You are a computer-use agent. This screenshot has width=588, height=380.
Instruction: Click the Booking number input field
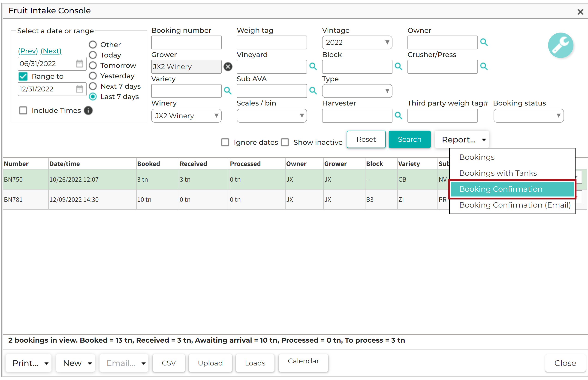186,42
